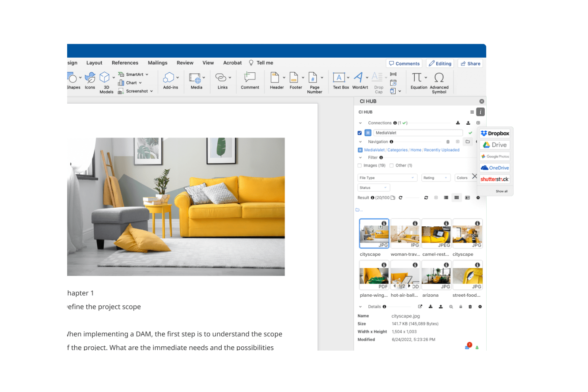Viewport: 588px width, 392px height.
Task: Uncheck the MediaValet connection checkbox
Action: coord(360,133)
